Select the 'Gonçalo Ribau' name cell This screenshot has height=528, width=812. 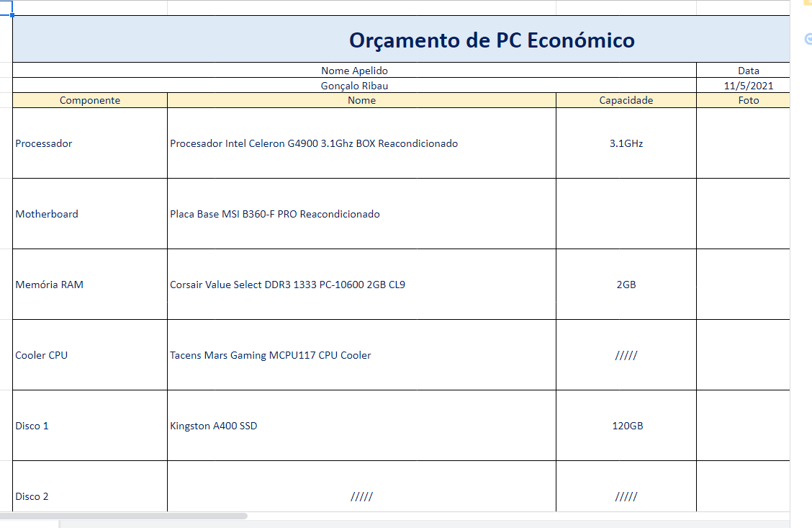[354, 86]
